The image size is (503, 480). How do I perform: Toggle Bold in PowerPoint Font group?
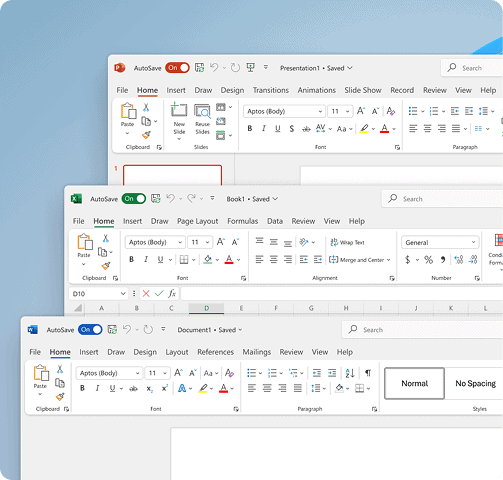click(250, 129)
